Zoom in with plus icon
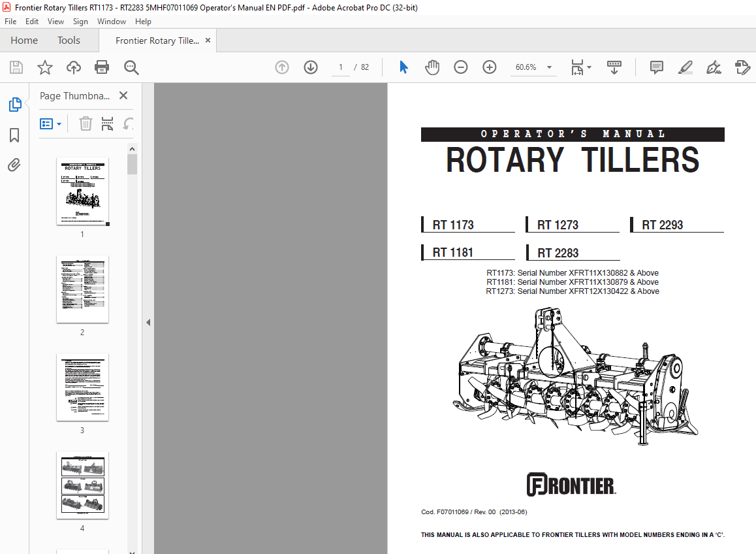756x554 pixels. click(x=490, y=67)
